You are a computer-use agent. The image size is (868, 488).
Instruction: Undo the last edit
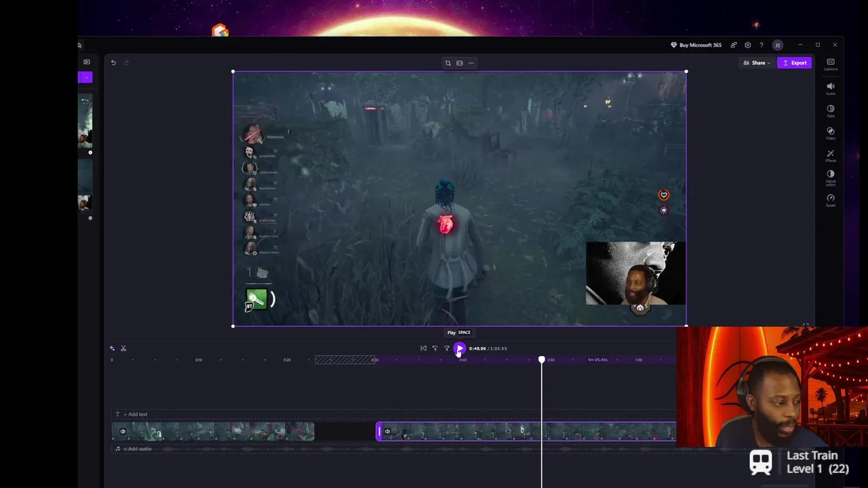click(x=113, y=62)
